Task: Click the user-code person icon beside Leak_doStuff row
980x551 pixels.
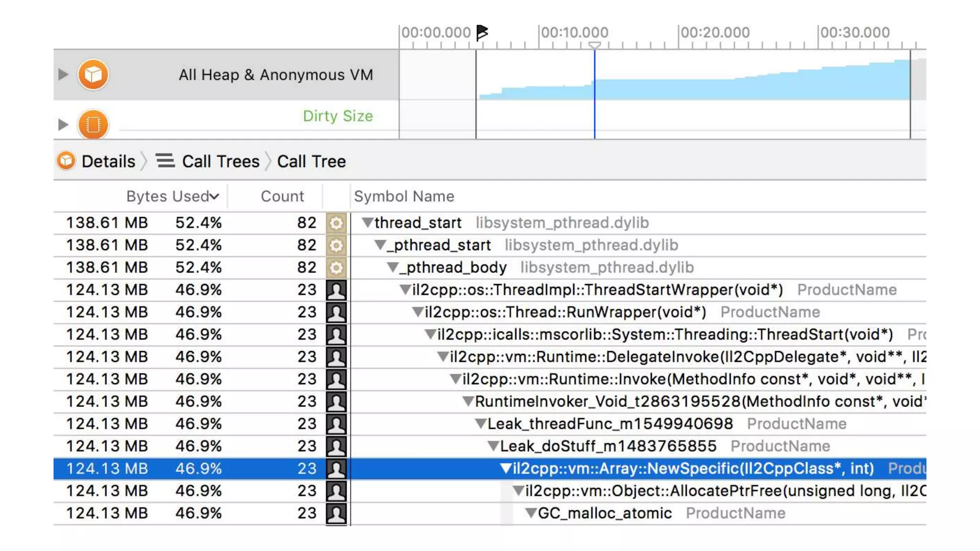Action: coord(336,446)
